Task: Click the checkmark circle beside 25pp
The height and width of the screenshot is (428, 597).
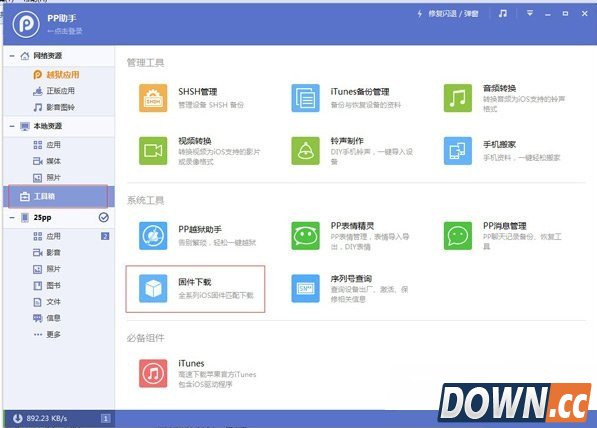Action: click(x=104, y=217)
